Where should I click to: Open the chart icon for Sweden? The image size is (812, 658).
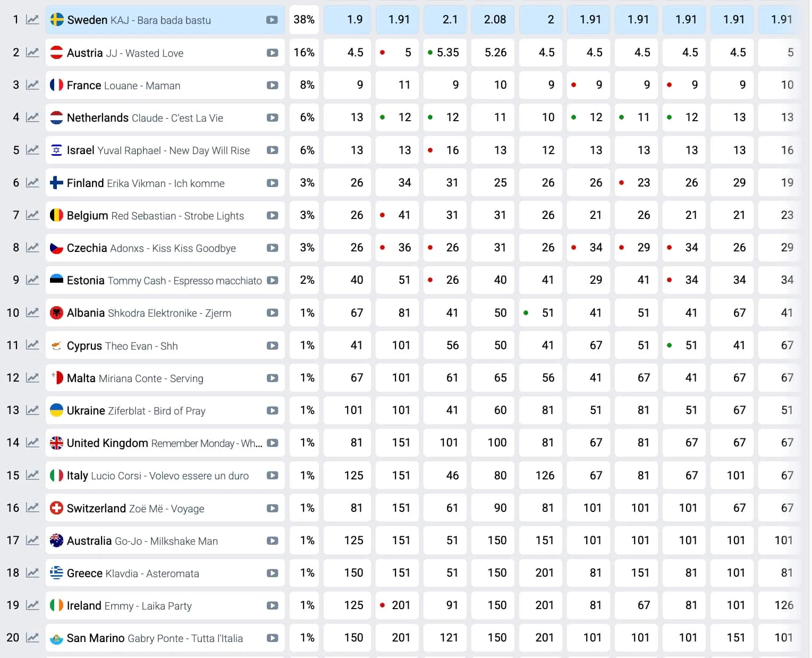click(32, 20)
